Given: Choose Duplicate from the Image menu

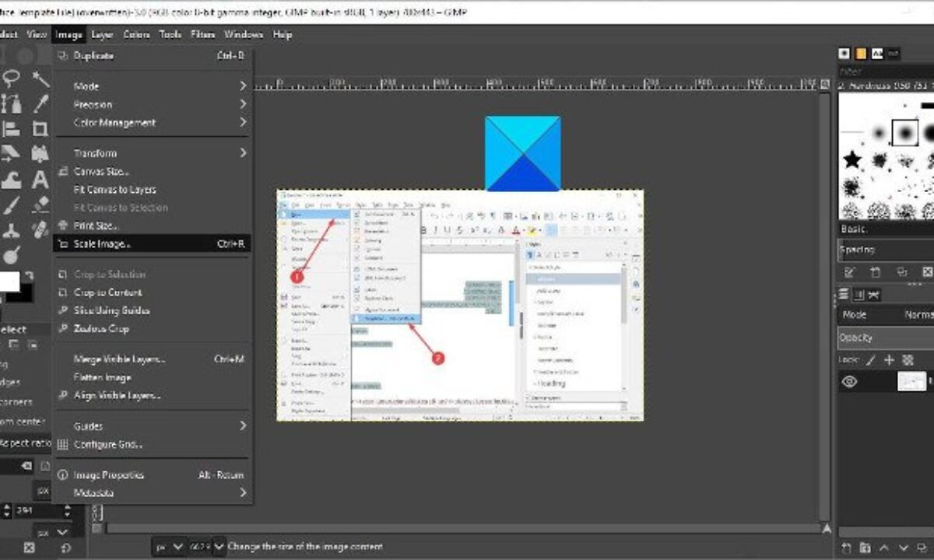Looking at the screenshot, I should click(x=153, y=56).
